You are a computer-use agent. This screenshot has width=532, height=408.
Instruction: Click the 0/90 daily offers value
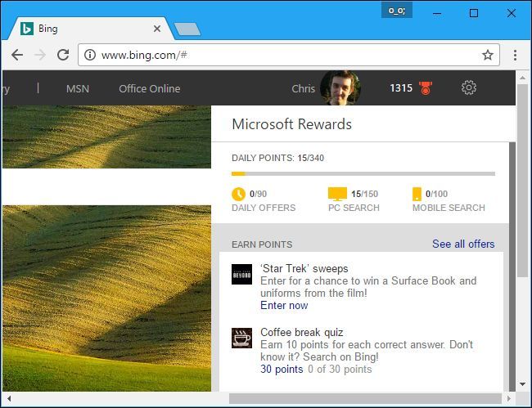click(258, 194)
